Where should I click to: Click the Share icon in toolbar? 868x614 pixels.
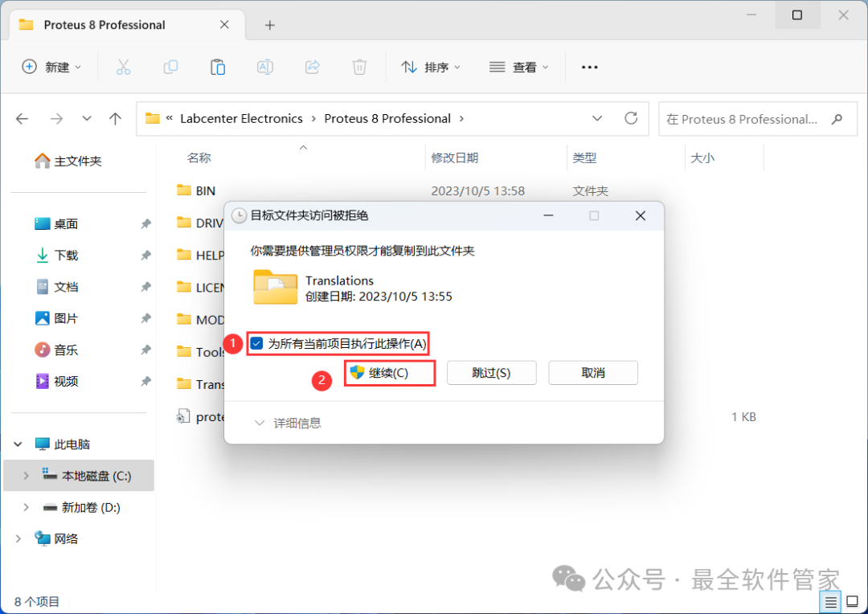click(312, 67)
